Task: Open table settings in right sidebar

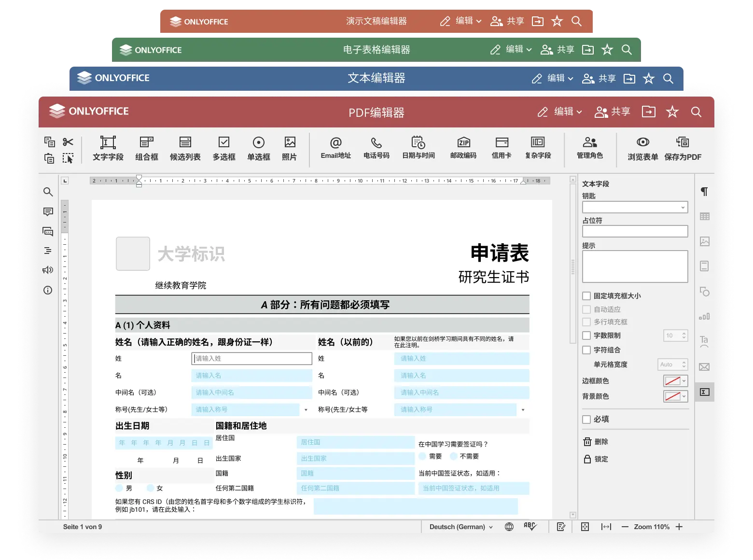Action: tap(704, 216)
